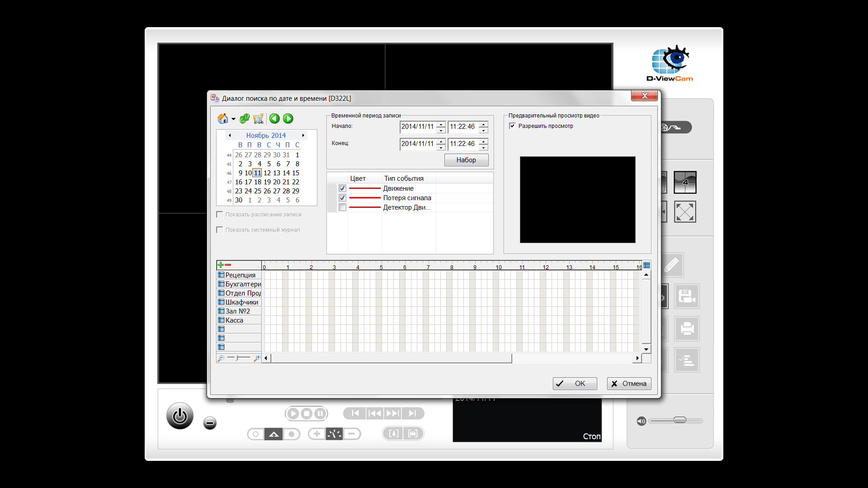Open the home icon dropdown arrow
Viewport: 868px width, 488px height.
point(233,119)
